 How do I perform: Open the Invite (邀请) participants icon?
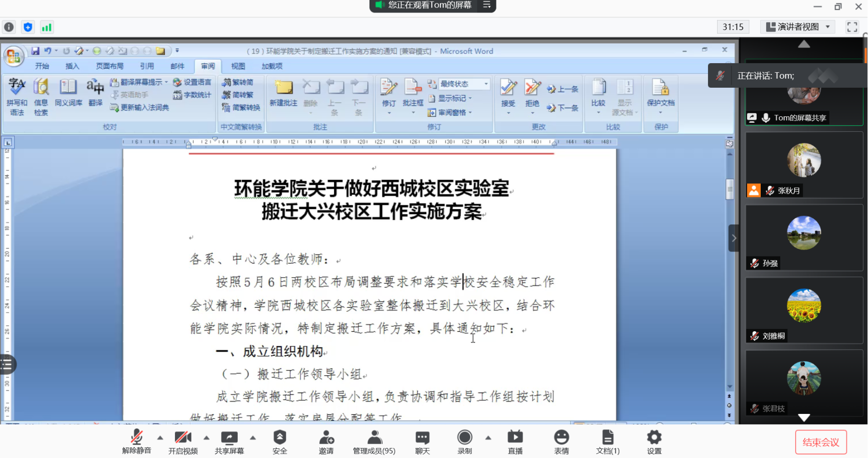[326, 437]
